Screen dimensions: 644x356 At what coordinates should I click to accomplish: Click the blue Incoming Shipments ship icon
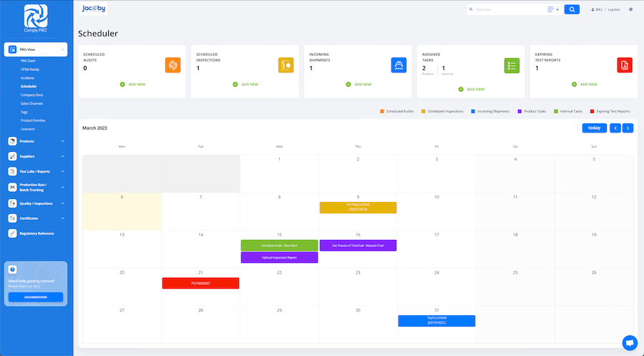399,65
